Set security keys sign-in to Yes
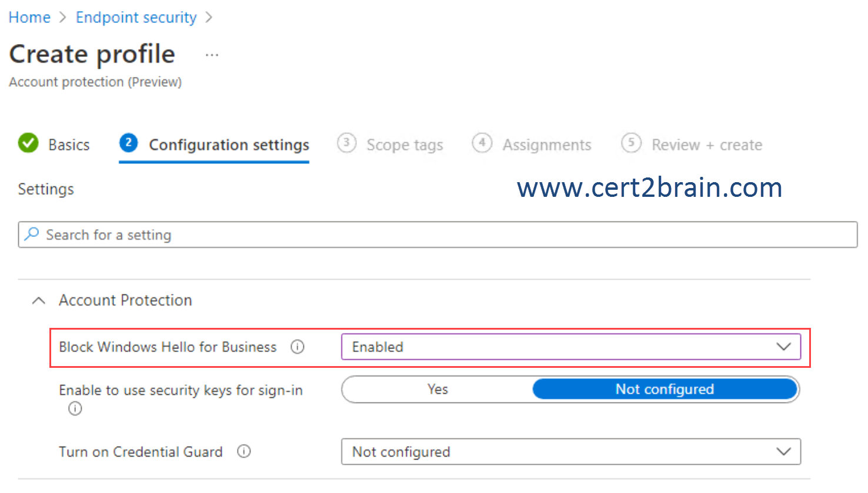The width and height of the screenshot is (868, 493). 438,389
